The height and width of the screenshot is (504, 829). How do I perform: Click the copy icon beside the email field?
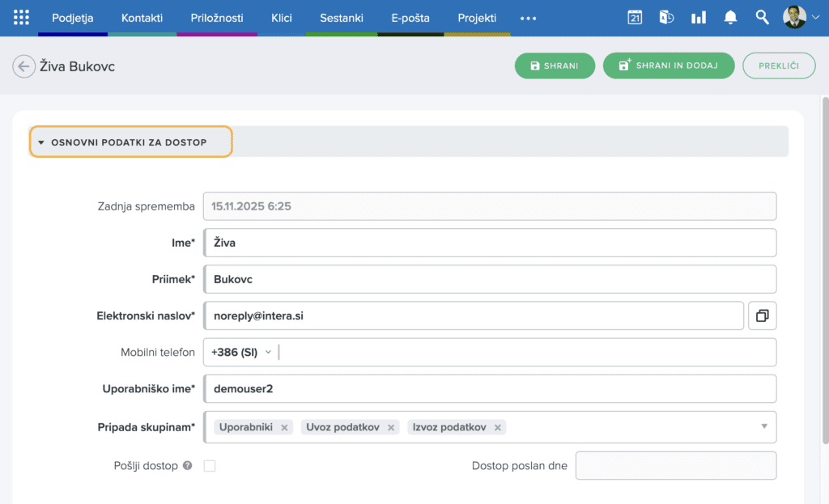point(762,316)
